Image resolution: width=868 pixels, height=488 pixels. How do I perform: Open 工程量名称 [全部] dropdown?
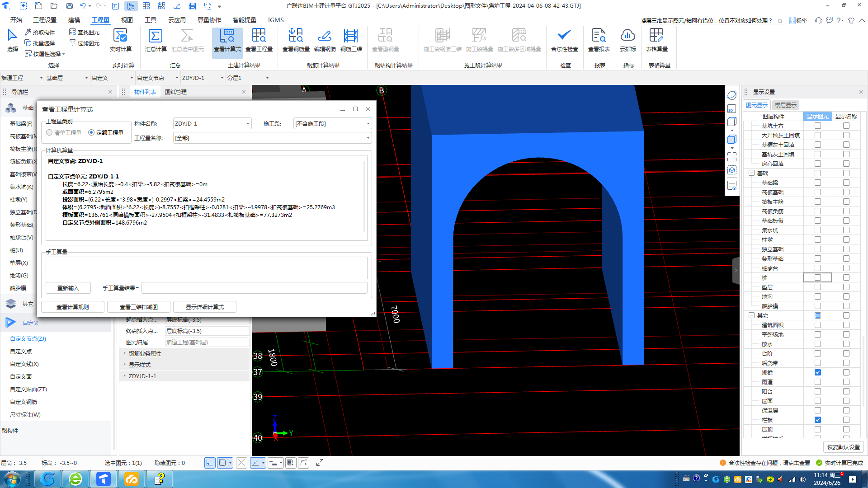[x=273, y=138]
